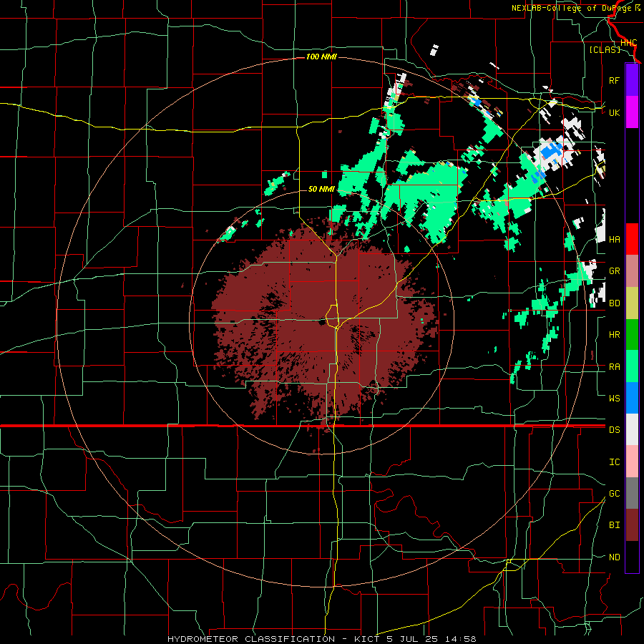Click the 'GR' legend label
644x644 pixels.
point(614,271)
